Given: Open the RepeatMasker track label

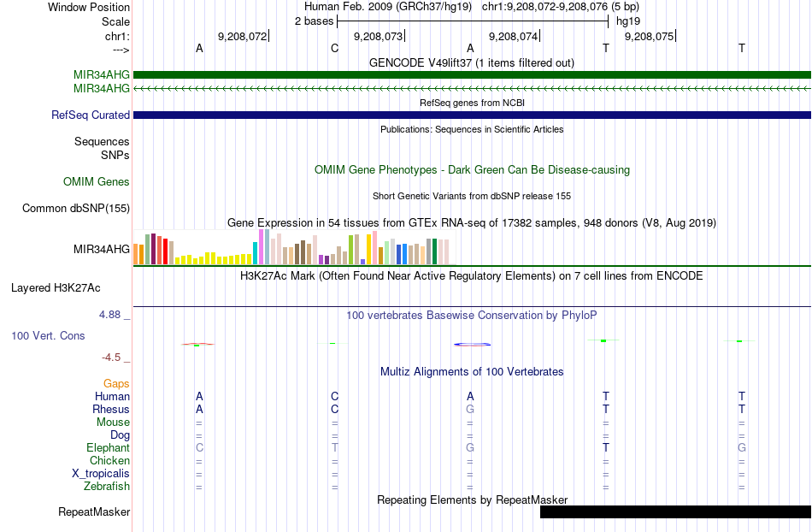Looking at the screenshot, I should 94,511.
